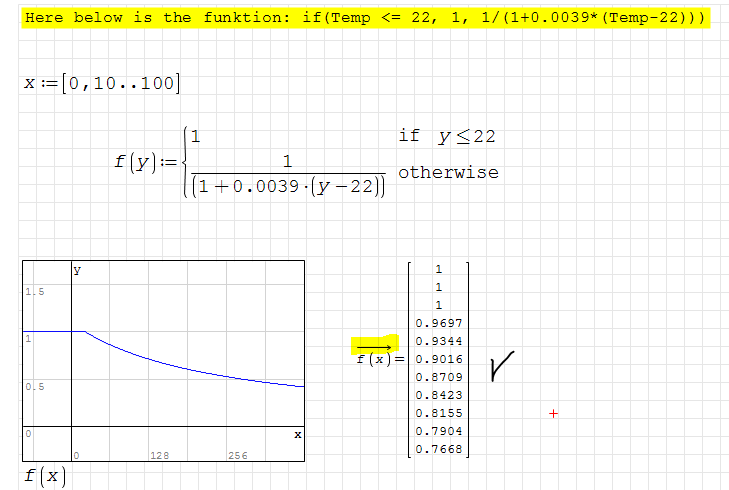Click the f(x) expression below the plot

point(45,474)
